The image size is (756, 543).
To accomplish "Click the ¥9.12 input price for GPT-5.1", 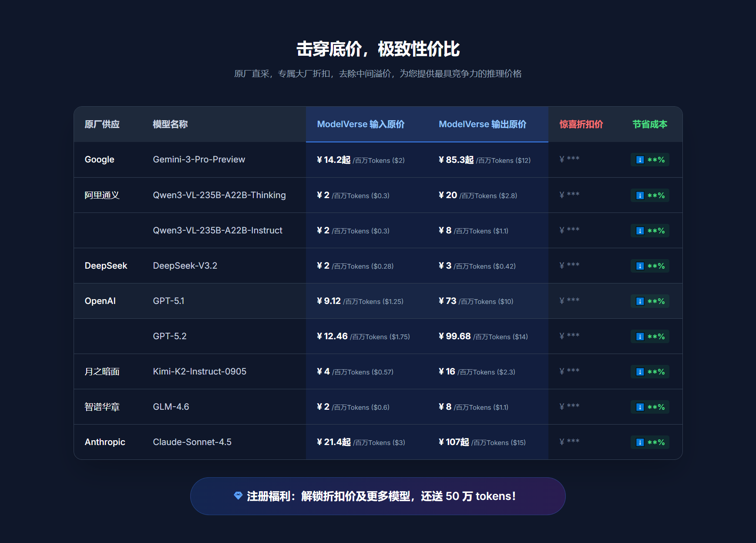I will click(329, 301).
